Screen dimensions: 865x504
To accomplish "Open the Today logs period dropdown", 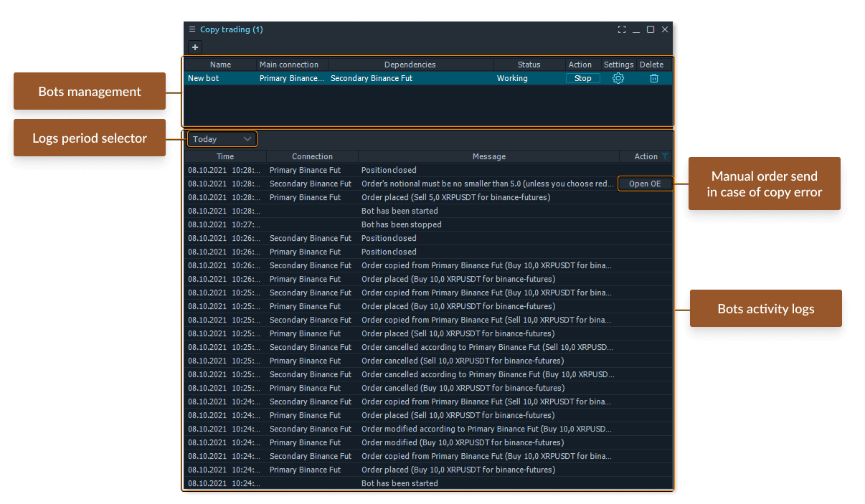I will point(222,139).
